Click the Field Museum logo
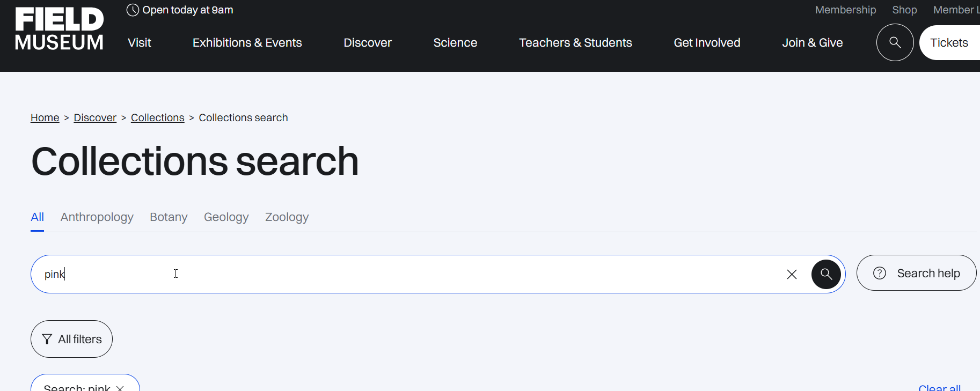 pos(59,29)
